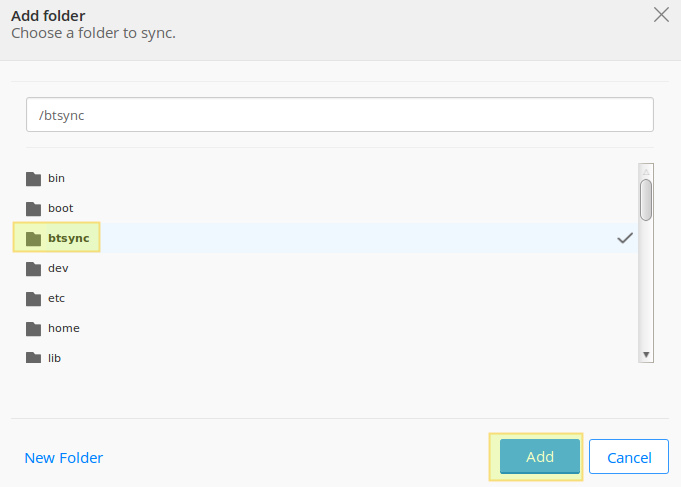Select the home folder entry
681x487 pixels.
pyautogui.click(x=63, y=328)
